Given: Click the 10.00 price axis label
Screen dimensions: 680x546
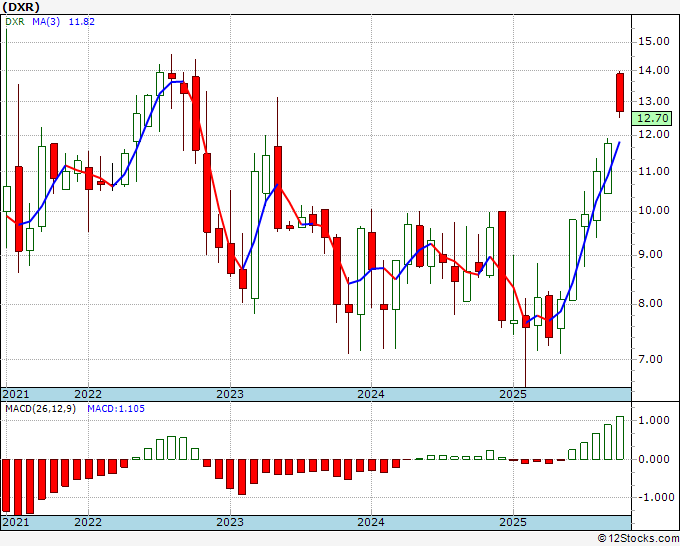Looking at the screenshot, I should pos(654,211).
